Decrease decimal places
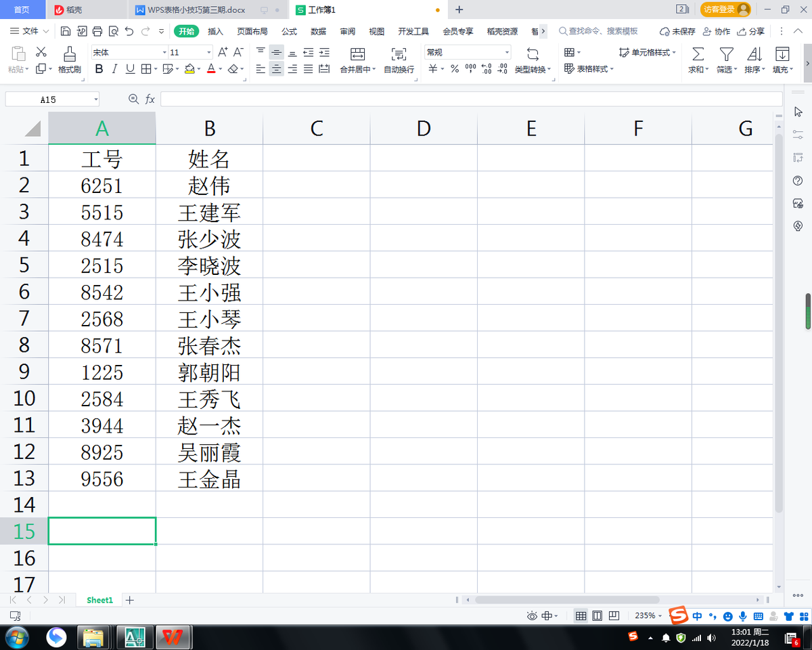The width and height of the screenshot is (812, 650). (502, 68)
